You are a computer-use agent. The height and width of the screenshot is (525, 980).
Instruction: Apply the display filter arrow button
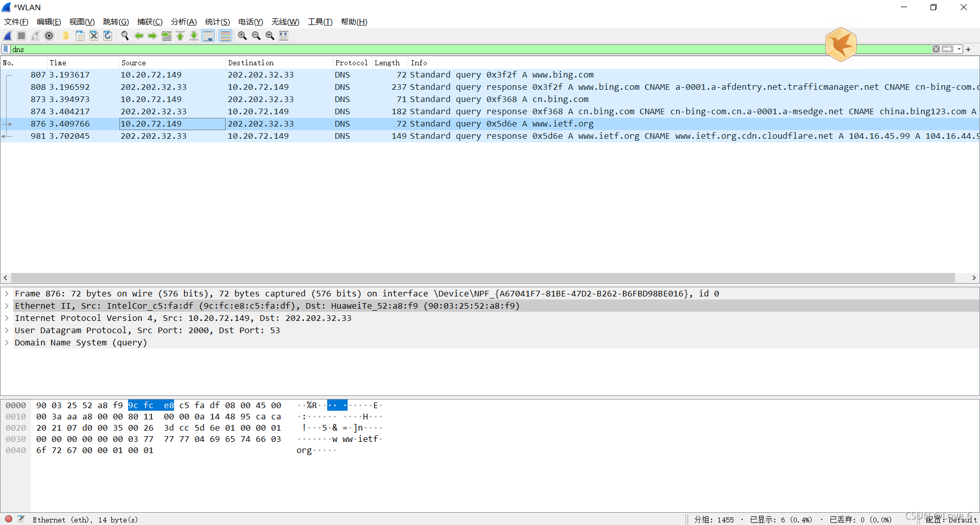[947, 49]
